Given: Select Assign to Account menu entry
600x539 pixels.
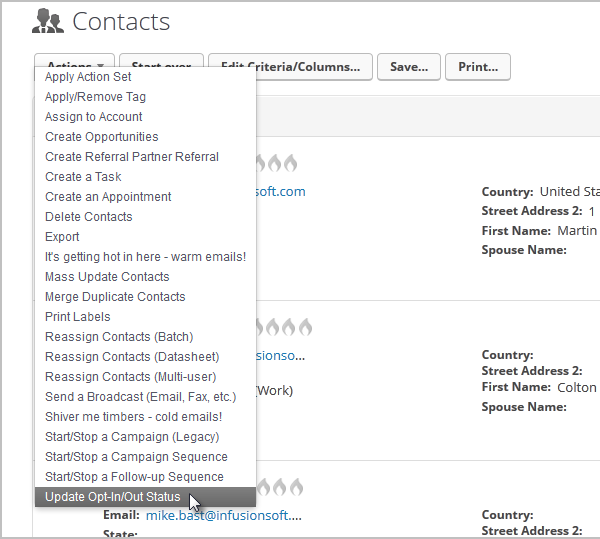Looking at the screenshot, I should click(x=145, y=117).
